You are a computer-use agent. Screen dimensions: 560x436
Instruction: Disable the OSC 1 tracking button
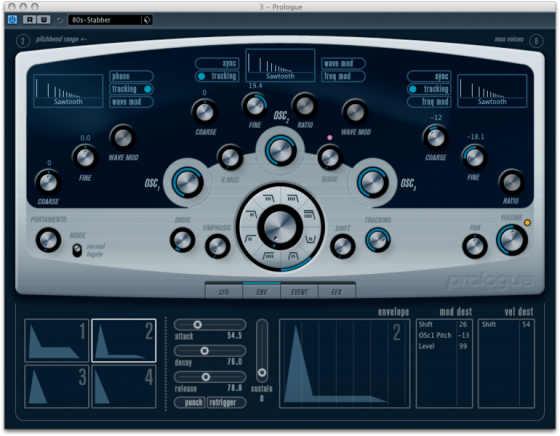pyautogui.click(x=131, y=89)
